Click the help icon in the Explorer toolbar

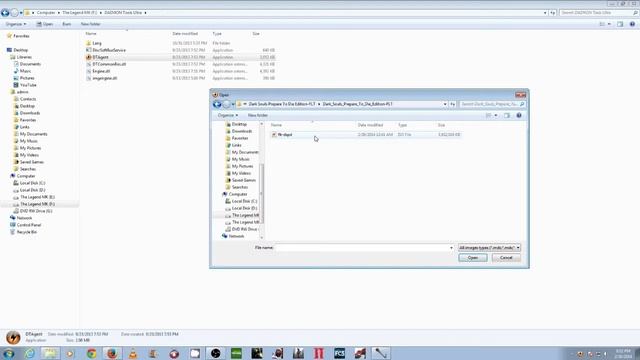632,24
